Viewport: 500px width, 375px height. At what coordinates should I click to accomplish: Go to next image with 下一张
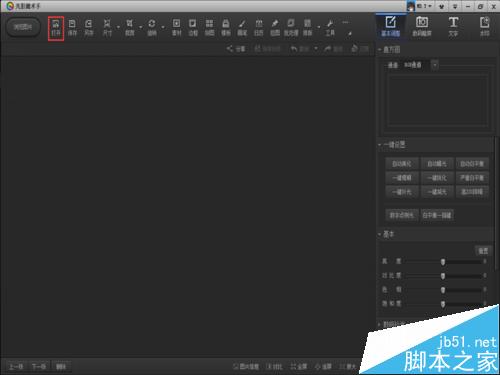(39, 367)
